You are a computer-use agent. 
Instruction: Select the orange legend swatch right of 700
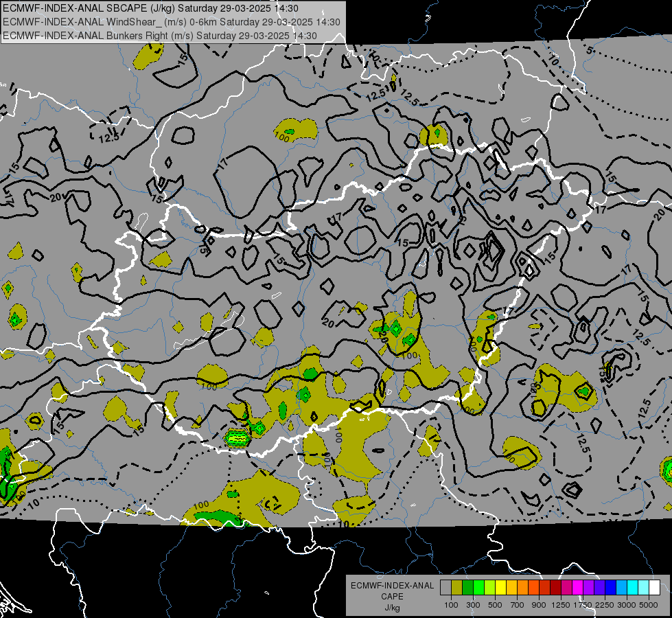click(523, 588)
